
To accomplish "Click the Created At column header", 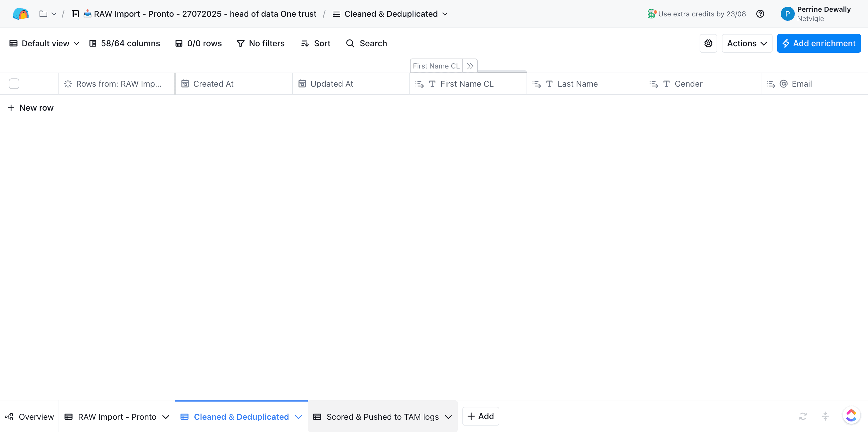I will (x=234, y=84).
